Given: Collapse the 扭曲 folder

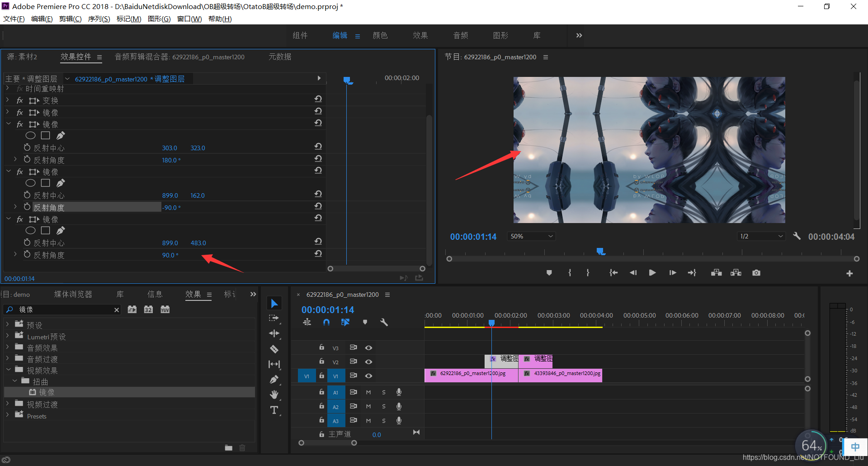Looking at the screenshot, I should pos(15,381).
